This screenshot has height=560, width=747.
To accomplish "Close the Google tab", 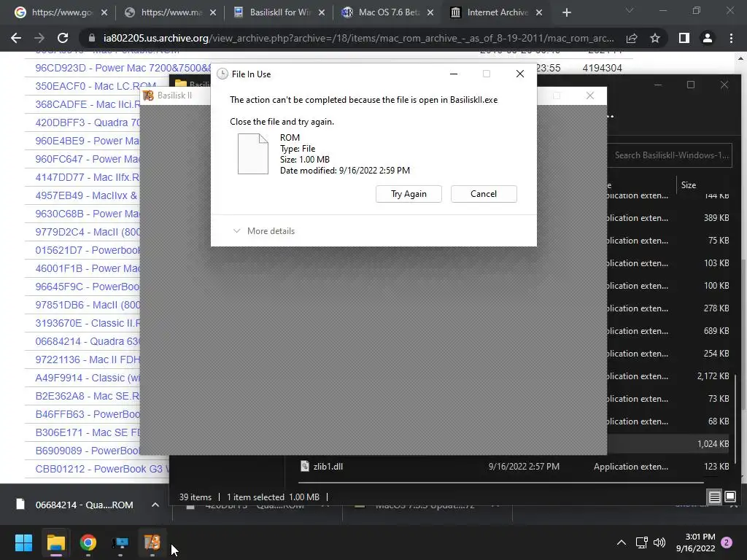I will (104, 12).
